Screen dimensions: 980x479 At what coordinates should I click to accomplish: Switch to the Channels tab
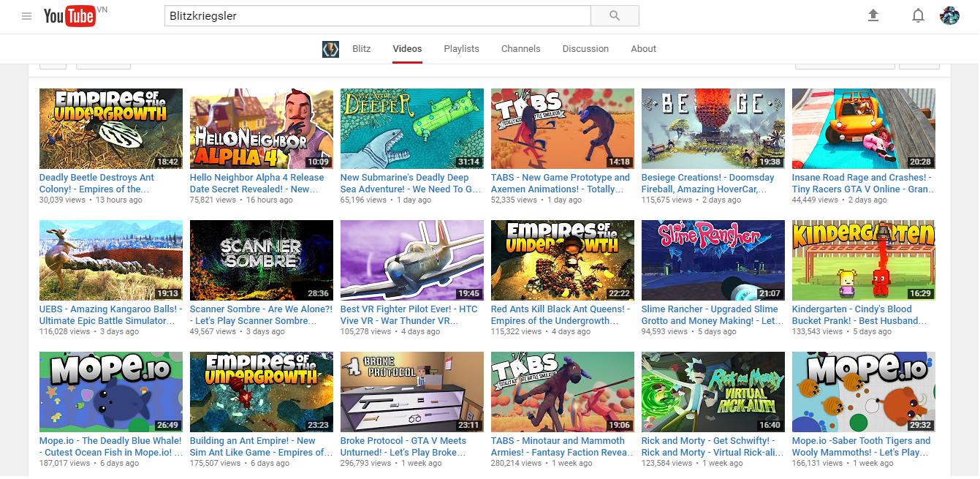click(520, 49)
